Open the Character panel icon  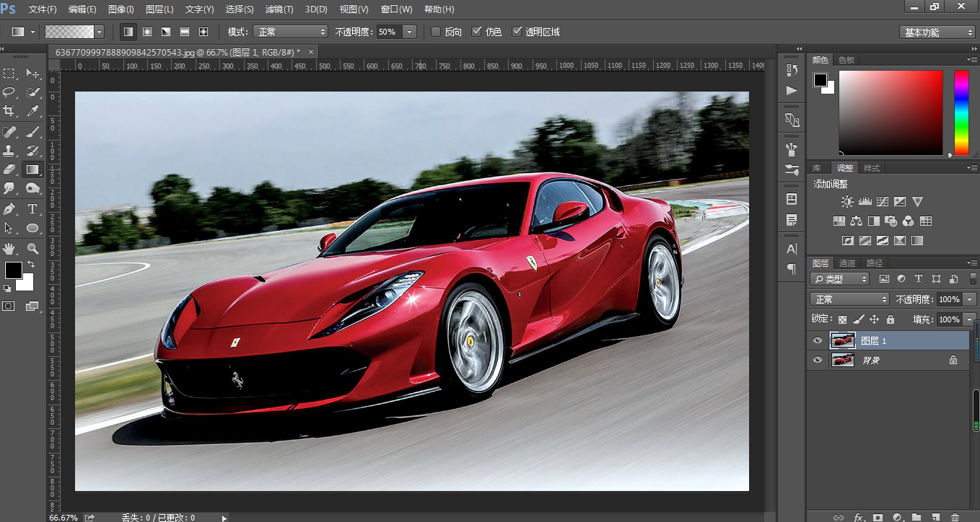tap(792, 249)
